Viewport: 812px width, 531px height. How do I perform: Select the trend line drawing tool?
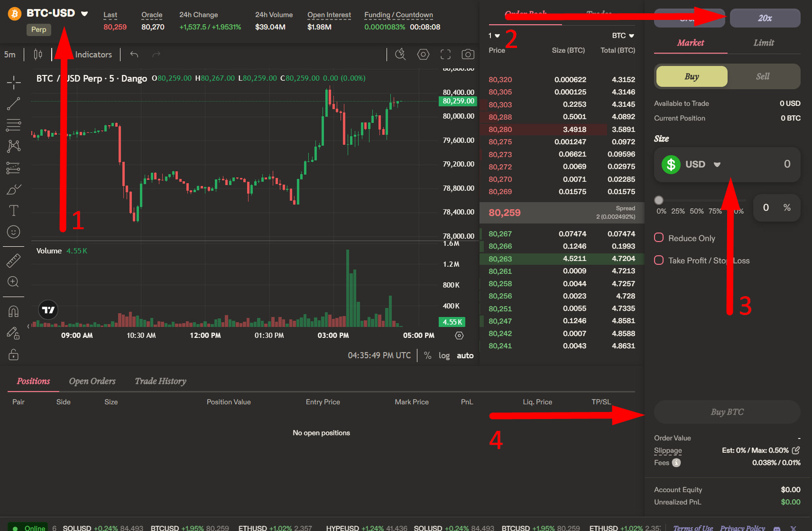pyautogui.click(x=14, y=104)
